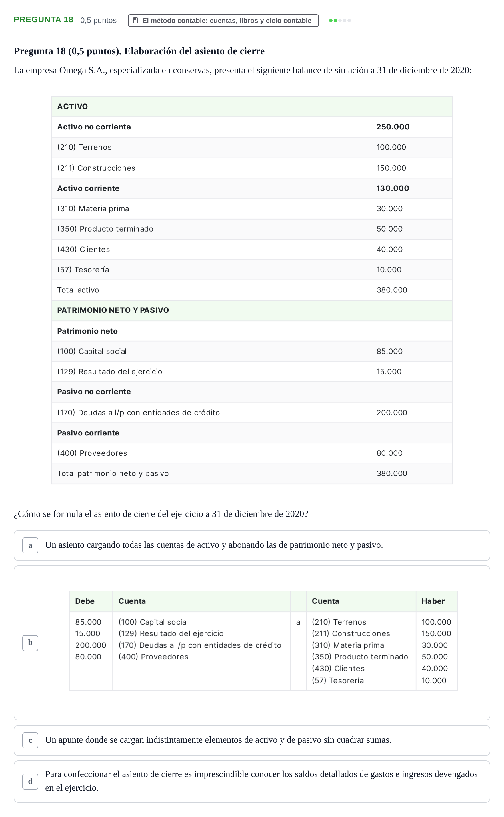Click 'Activo no corriente' total 250.000

point(393,127)
